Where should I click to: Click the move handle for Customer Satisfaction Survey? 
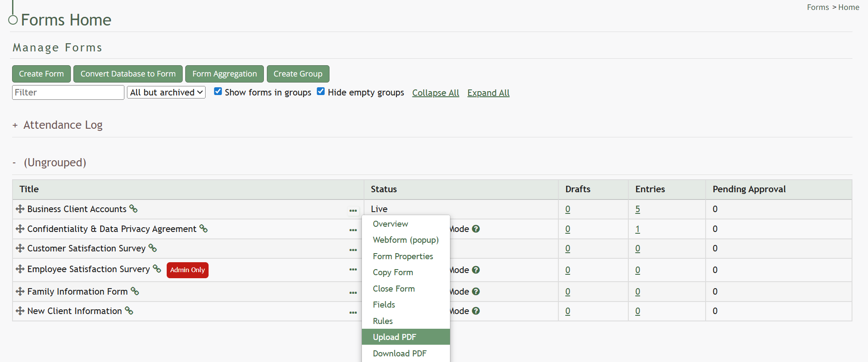[x=20, y=248]
